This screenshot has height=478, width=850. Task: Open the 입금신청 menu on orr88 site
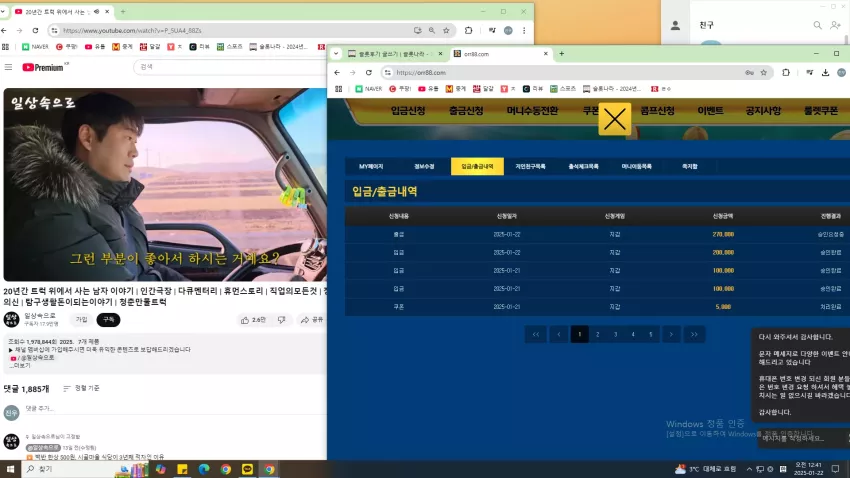(408, 111)
